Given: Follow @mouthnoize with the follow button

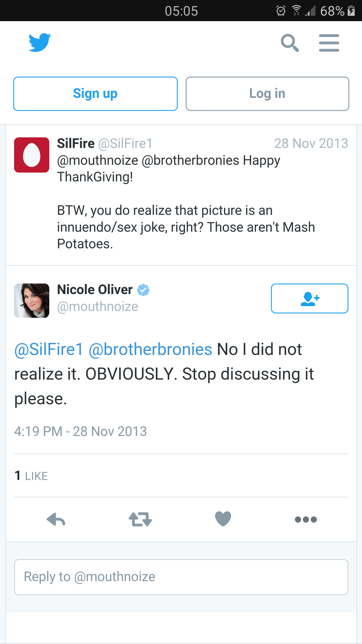Looking at the screenshot, I should click(309, 299).
